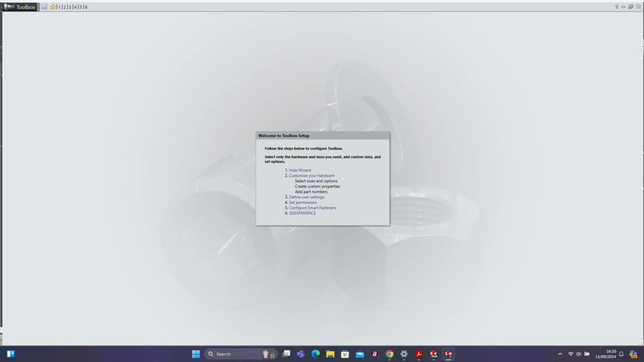This screenshot has width=644, height=362.
Task: Open the Toolbox help icon
Action: point(616,7)
